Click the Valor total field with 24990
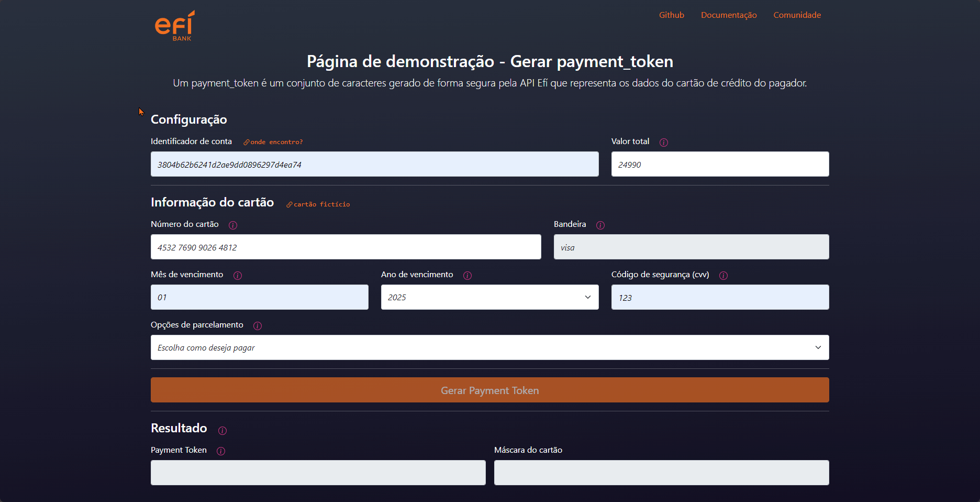This screenshot has height=502, width=980. [x=720, y=164]
